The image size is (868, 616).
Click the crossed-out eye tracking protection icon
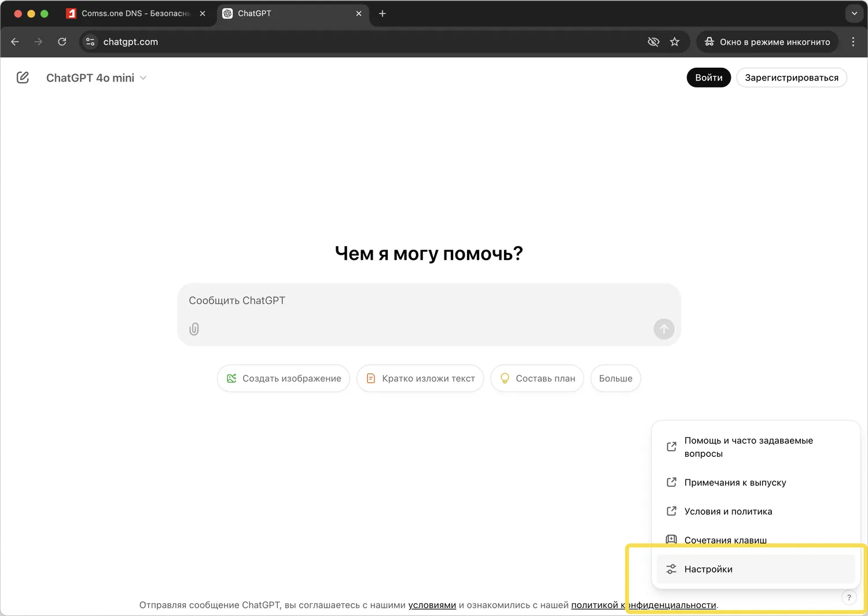653,42
